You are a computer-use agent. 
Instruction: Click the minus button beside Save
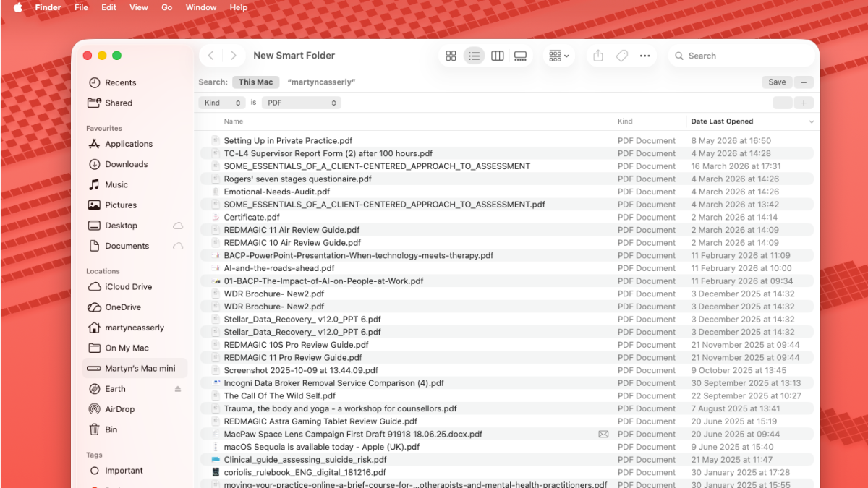(x=803, y=82)
